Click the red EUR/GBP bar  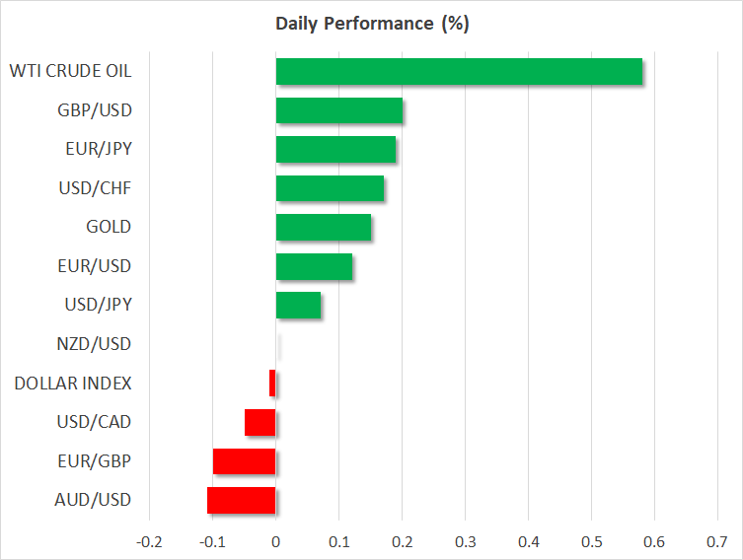coord(245,461)
